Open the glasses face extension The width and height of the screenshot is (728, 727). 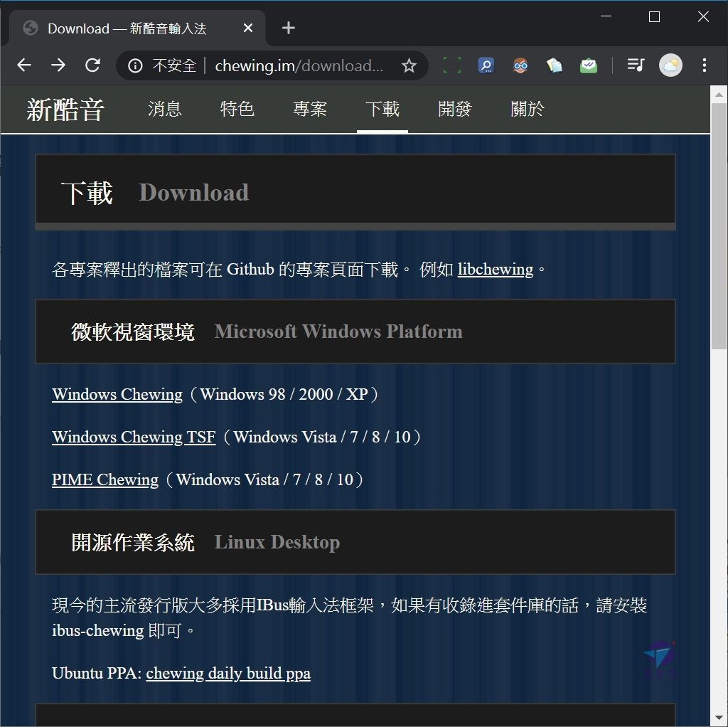pos(520,65)
